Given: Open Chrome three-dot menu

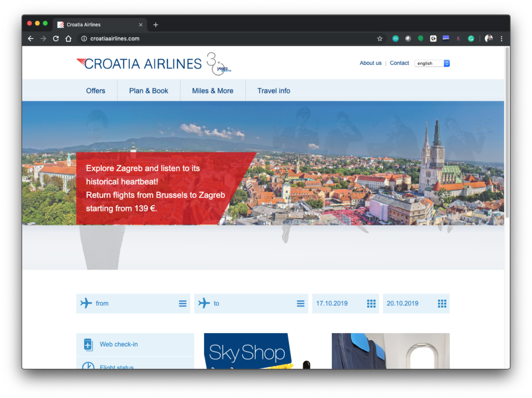Looking at the screenshot, I should tap(501, 38).
